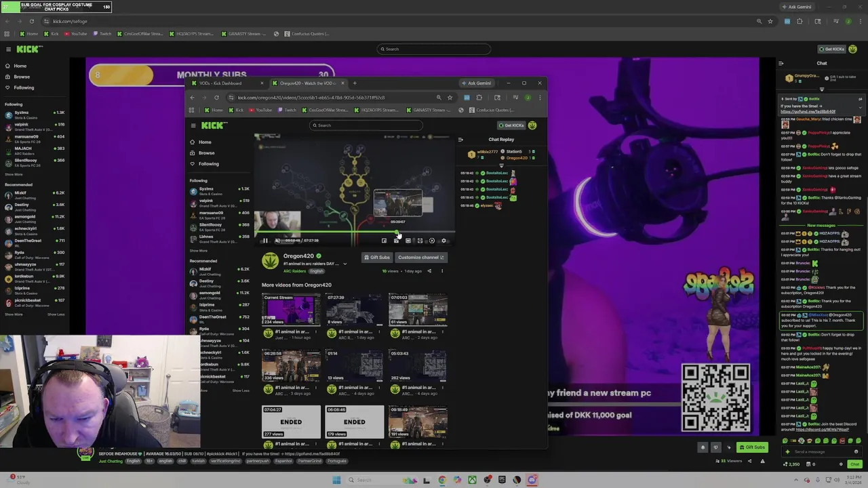Share the sefoge stream via share icon
The image size is (868, 488).
coord(749,461)
